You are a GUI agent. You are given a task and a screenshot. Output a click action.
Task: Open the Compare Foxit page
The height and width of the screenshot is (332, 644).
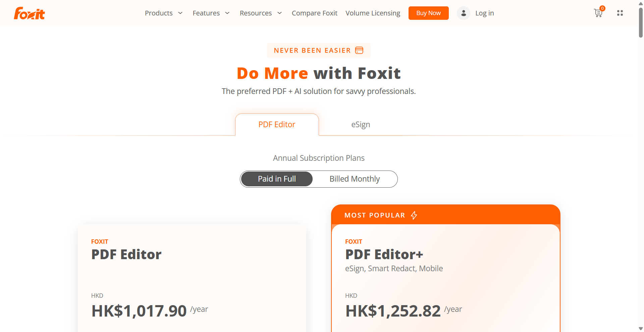click(x=315, y=13)
